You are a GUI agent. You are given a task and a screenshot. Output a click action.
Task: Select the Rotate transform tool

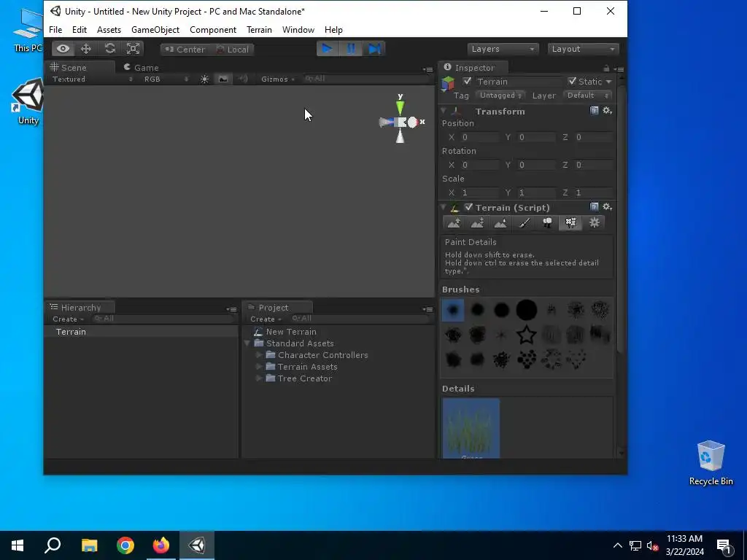(109, 49)
